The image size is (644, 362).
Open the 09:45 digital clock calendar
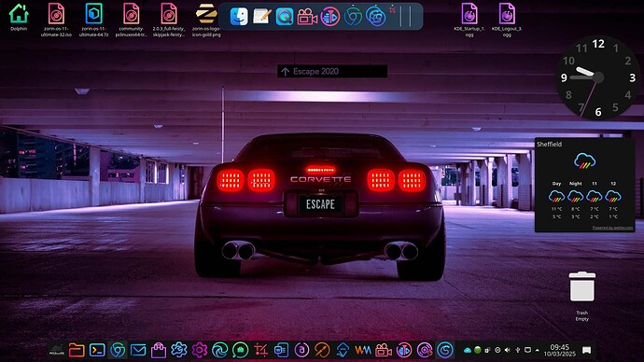[559, 350]
